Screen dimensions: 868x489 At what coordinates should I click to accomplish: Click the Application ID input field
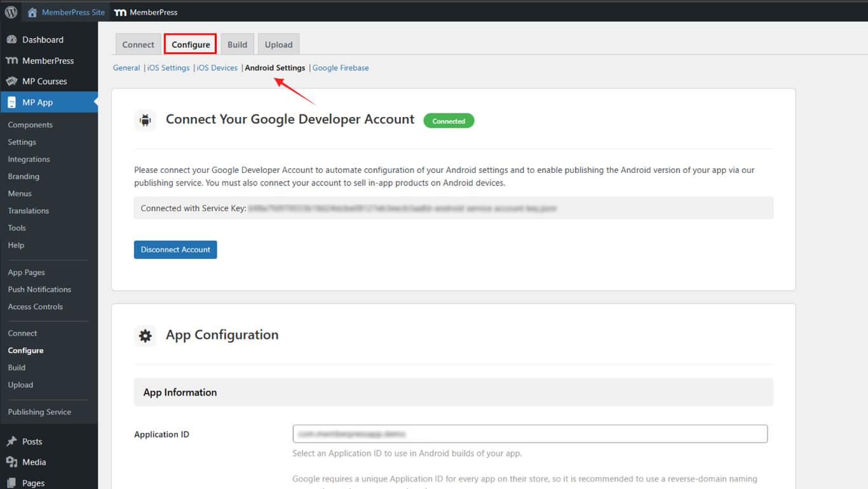tap(529, 434)
